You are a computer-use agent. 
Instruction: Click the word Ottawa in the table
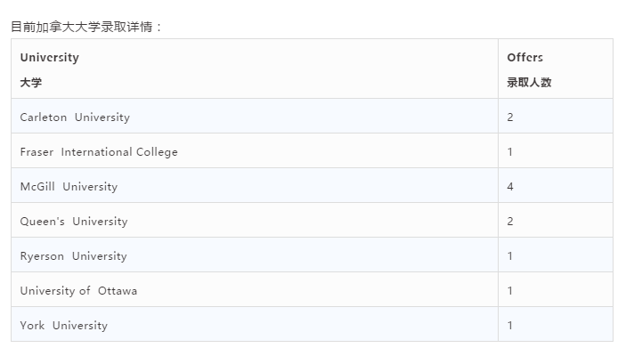point(118,291)
